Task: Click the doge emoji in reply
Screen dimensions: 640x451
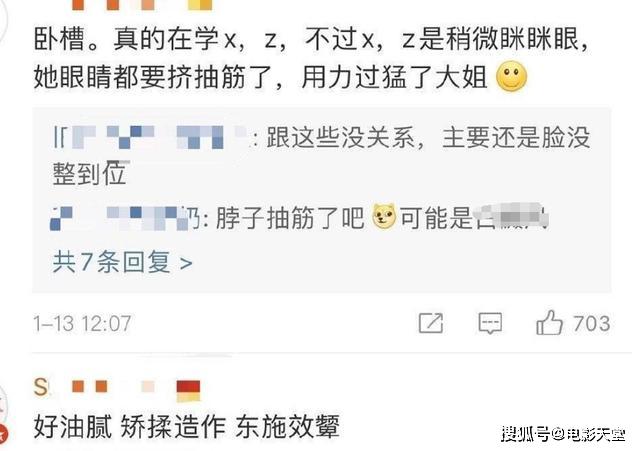Action: [x=384, y=216]
